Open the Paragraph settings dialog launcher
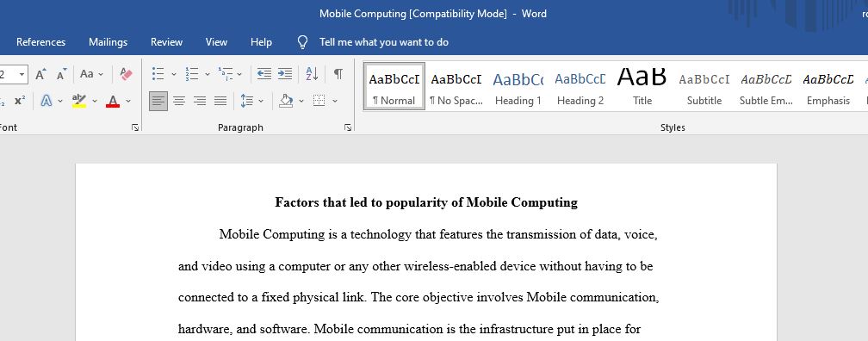The image size is (868, 341). coord(348,127)
